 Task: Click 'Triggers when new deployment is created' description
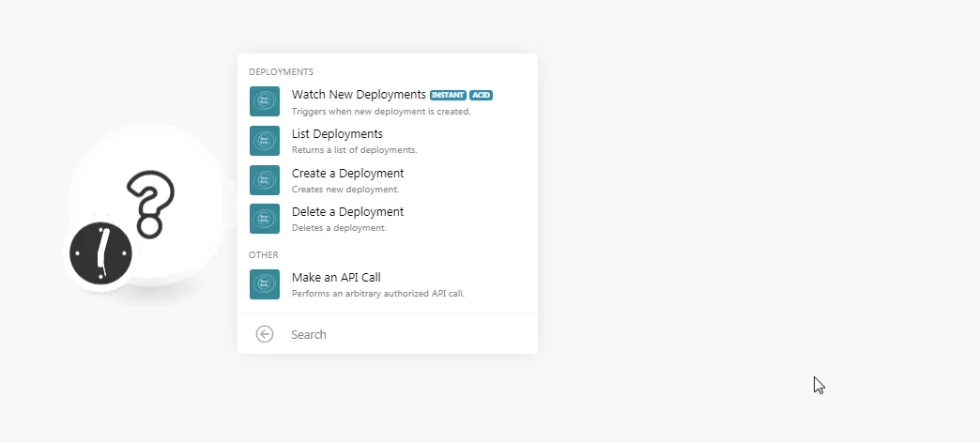tap(380, 111)
